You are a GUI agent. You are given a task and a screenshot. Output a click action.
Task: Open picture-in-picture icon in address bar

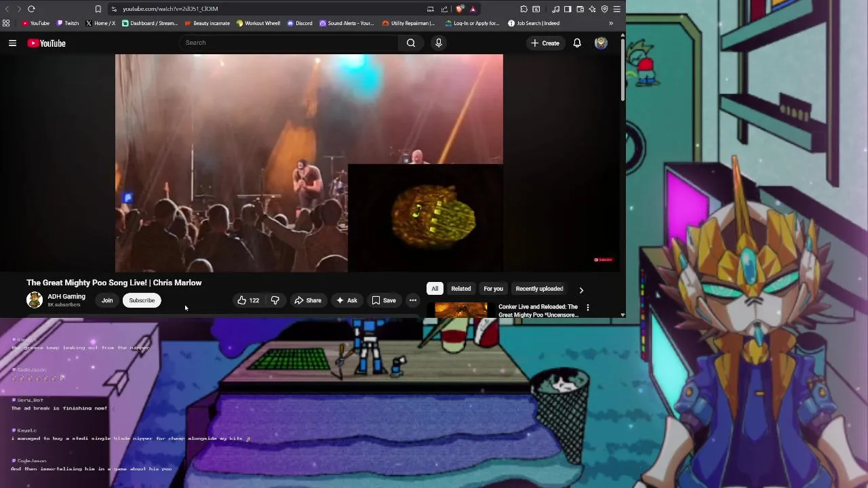pyautogui.click(x=430, y=9)
